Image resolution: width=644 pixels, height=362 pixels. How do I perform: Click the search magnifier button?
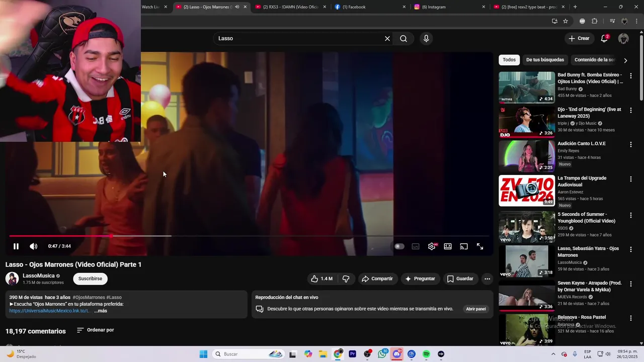[404, 39]
